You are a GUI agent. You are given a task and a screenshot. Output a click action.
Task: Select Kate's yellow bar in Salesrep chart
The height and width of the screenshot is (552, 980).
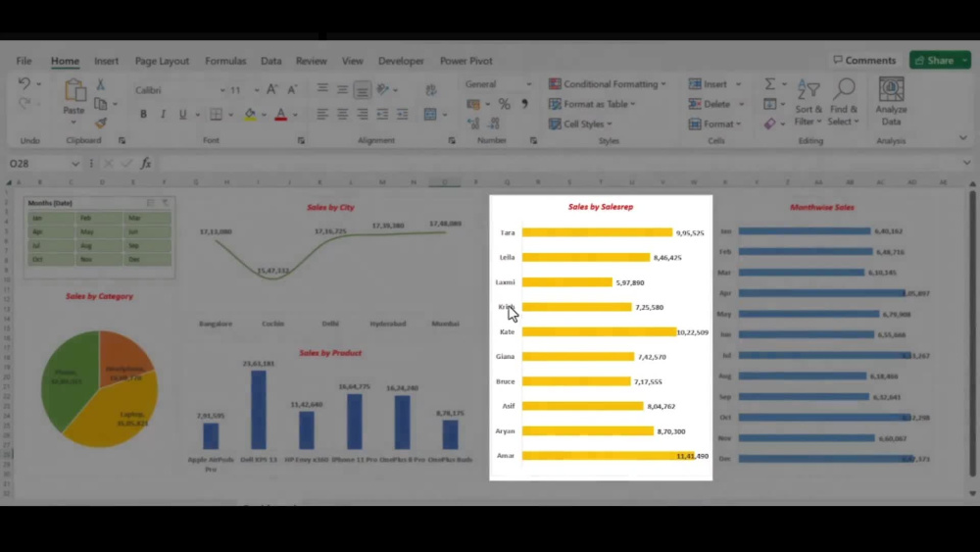click(599, 332)
